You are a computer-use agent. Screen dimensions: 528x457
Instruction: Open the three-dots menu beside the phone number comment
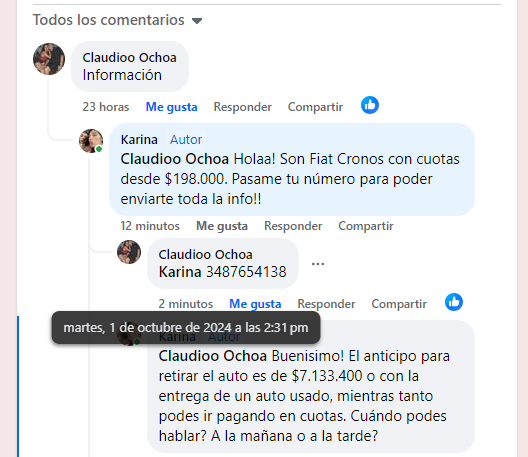point(318,264)
